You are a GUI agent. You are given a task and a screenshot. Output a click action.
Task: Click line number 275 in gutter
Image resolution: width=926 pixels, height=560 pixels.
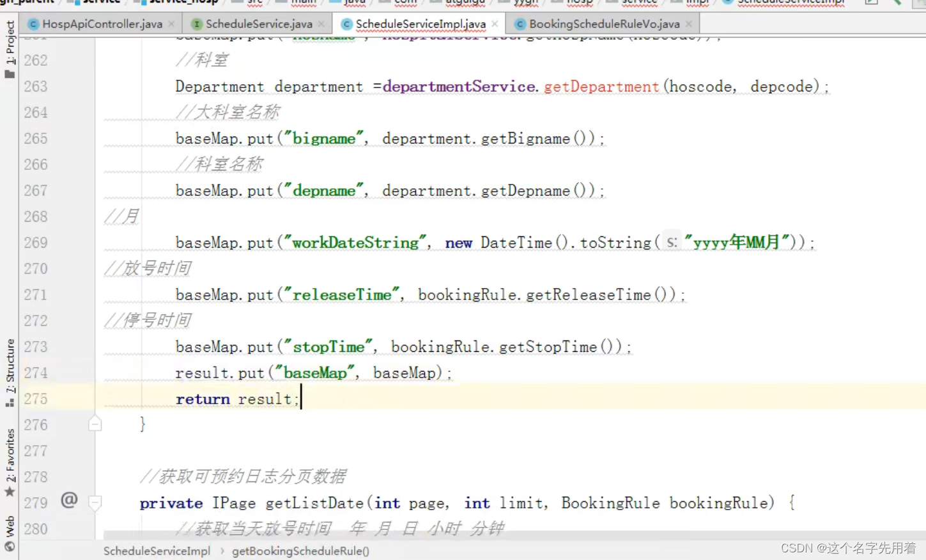click(36, 399)
